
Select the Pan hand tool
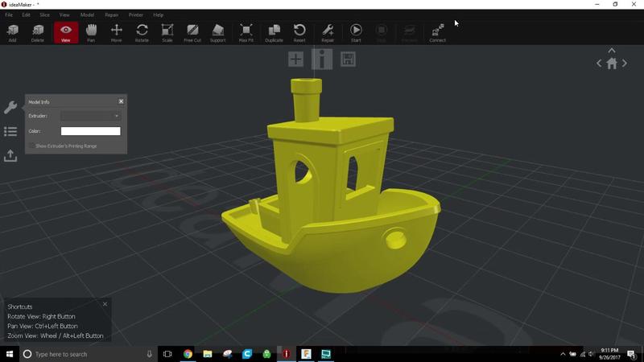click(91, 32)
